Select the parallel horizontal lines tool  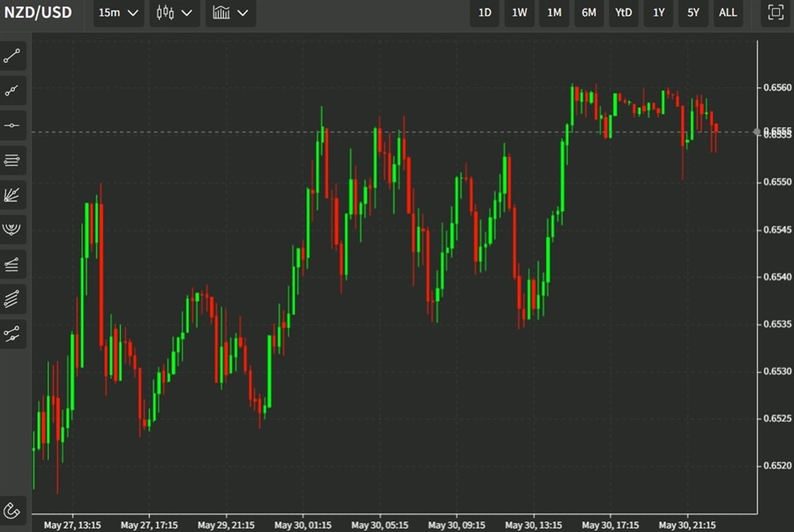point(12,161)
